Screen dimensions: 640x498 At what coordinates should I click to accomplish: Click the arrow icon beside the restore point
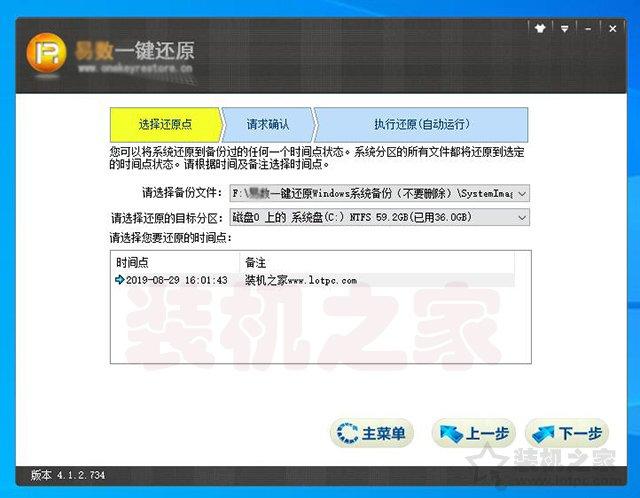pos(120,280)
